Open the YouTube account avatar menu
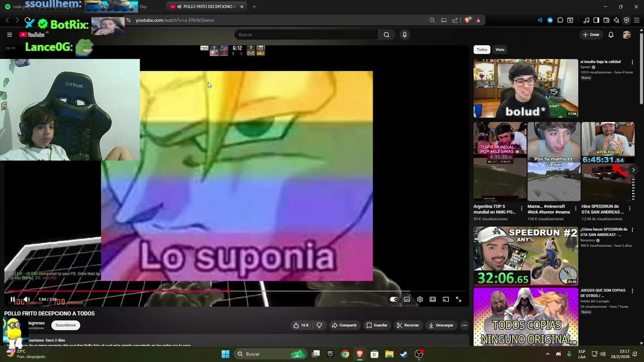 [626, 35]
